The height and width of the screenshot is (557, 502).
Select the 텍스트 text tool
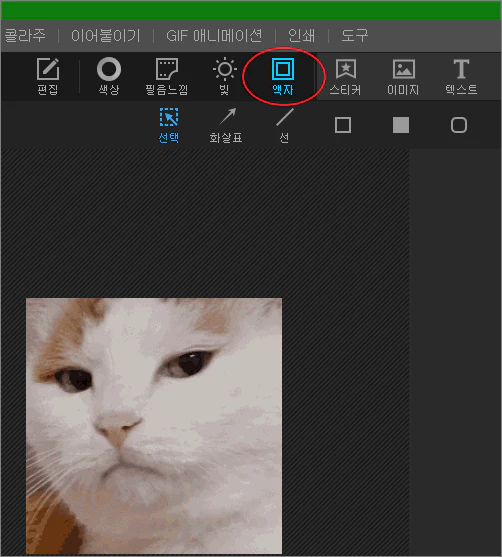point(461,76)
